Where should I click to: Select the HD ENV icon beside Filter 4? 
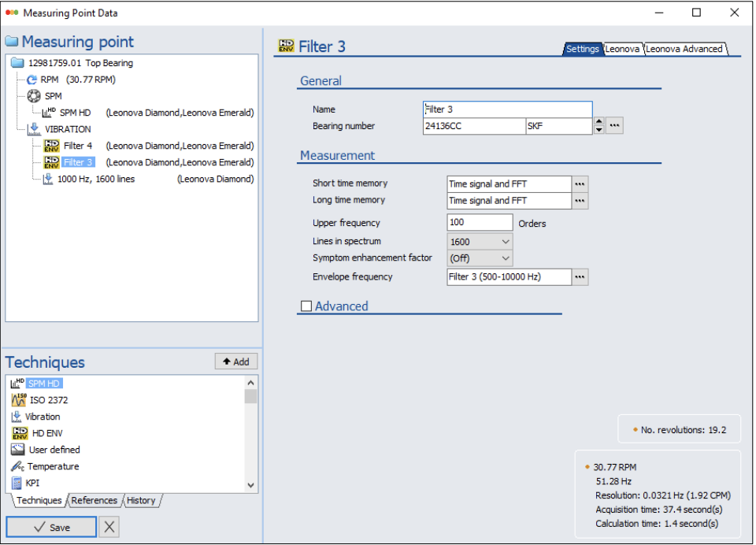click(x=51, y=146)
